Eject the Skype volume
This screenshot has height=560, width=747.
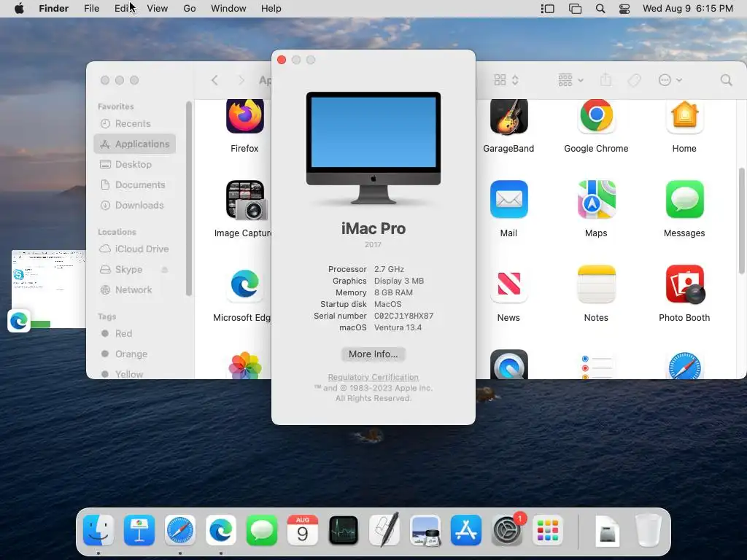(x=165, y=270)
